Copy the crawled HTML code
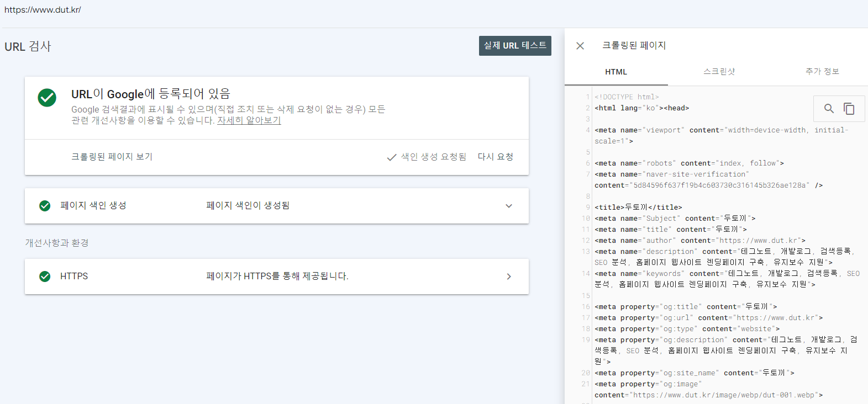Screen dimensions: 868x404 (849, 109)
